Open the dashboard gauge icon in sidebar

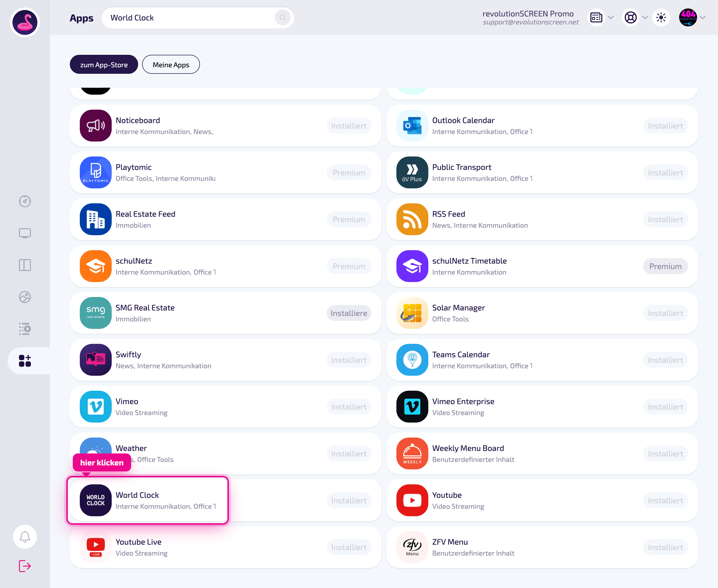click(x=25, y=201)
